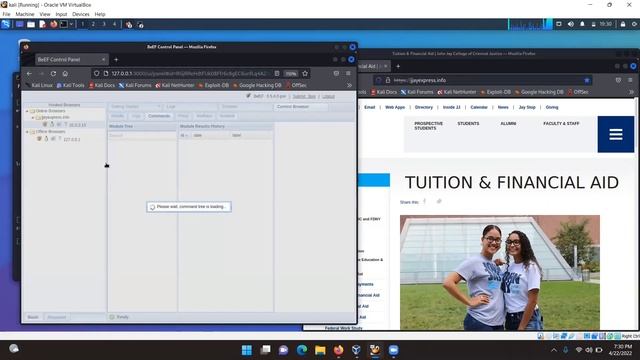Show more bookmarks chevron in BeEF window

pos(349,85)
